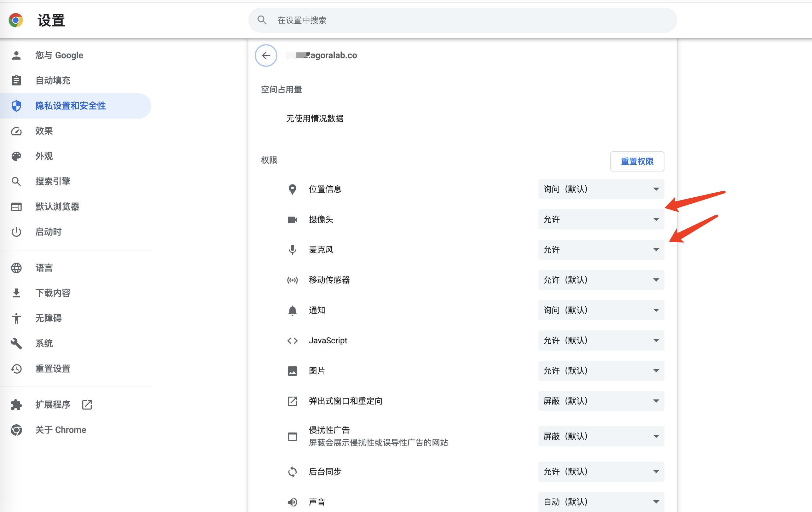Open the 摄像头 permission dropdown
The width and height of the screenshot is (812, 512).
click(x=601, y=219)
